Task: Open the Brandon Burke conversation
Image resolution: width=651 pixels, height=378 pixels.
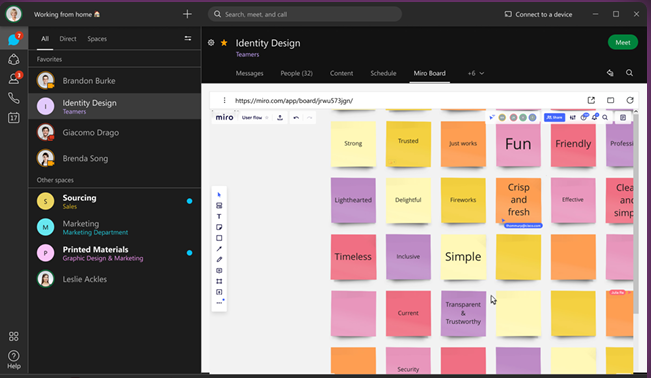Action: [115, 81]
